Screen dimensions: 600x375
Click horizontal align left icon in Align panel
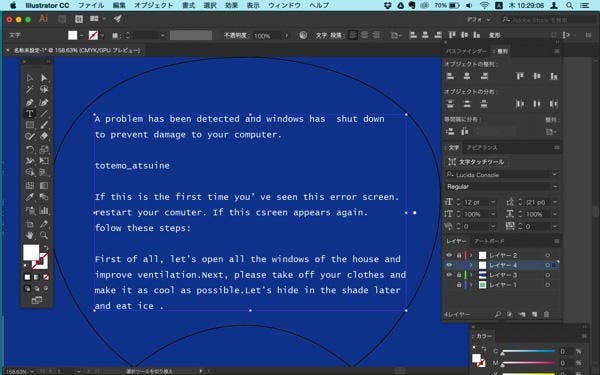click(x=450, y=76)
